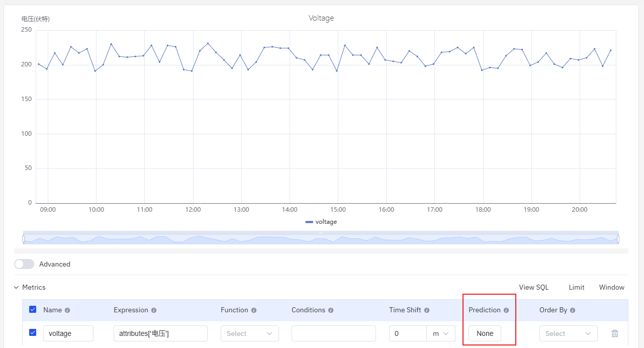This screenshot has width=644, height=348.
Task: Delete the voltage metric row
Action: 614,333
